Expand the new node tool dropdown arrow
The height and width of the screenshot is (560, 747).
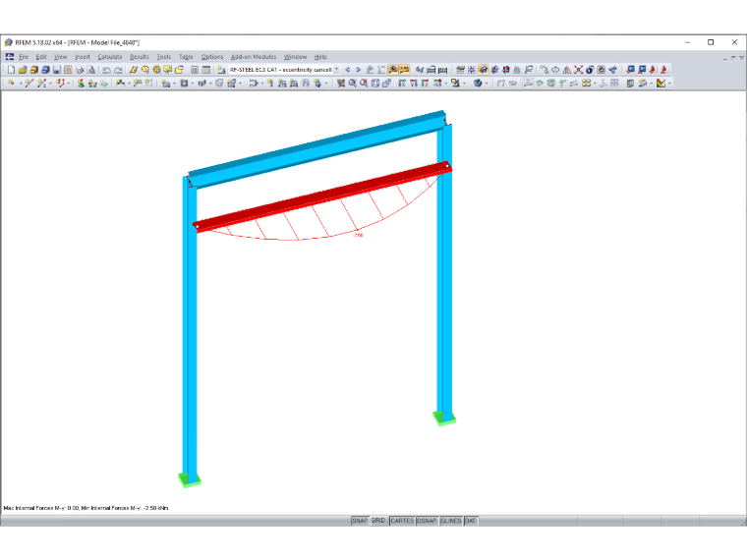tap(21, 84)
